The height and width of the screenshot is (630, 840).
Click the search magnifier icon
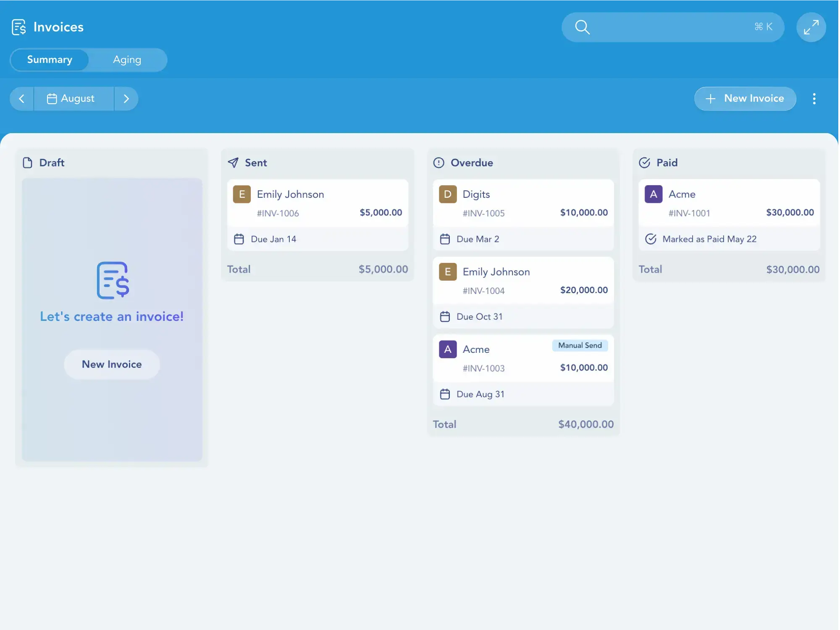click(582, 27)
